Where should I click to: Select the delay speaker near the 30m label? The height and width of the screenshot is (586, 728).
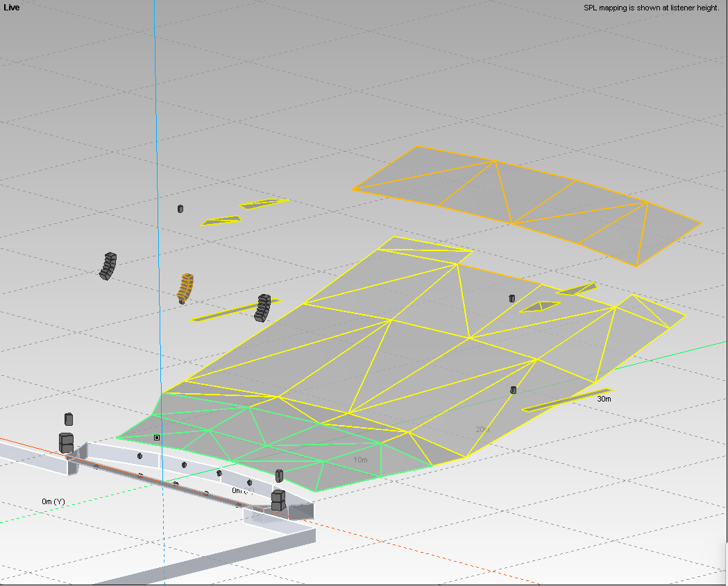coord(514,390)
